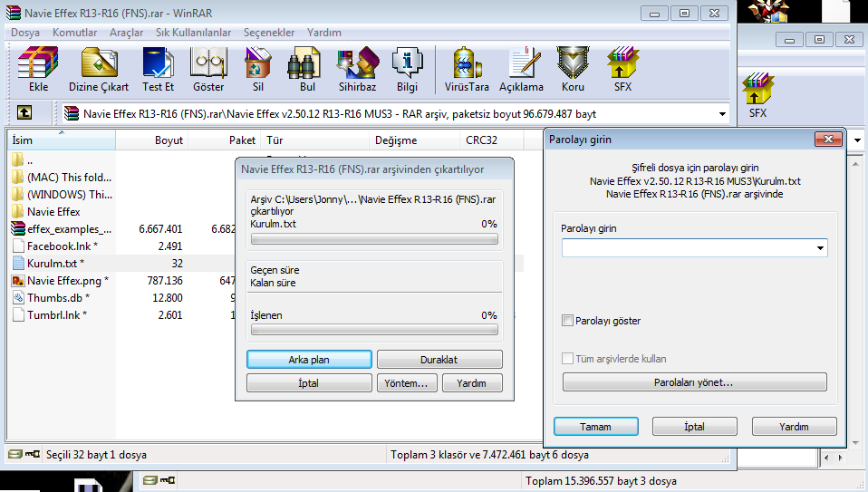Click the WinRAR title bar books icon

click(x=14, y=12)
